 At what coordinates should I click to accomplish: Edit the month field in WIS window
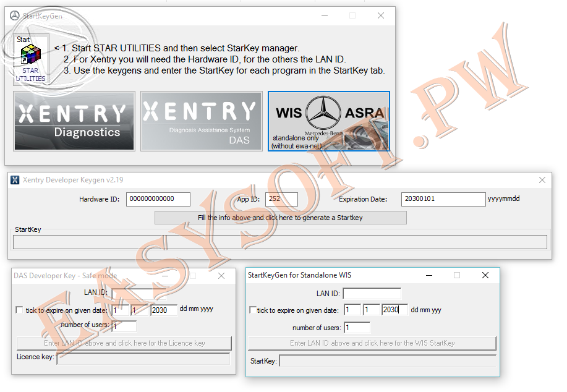coord(372,310)
